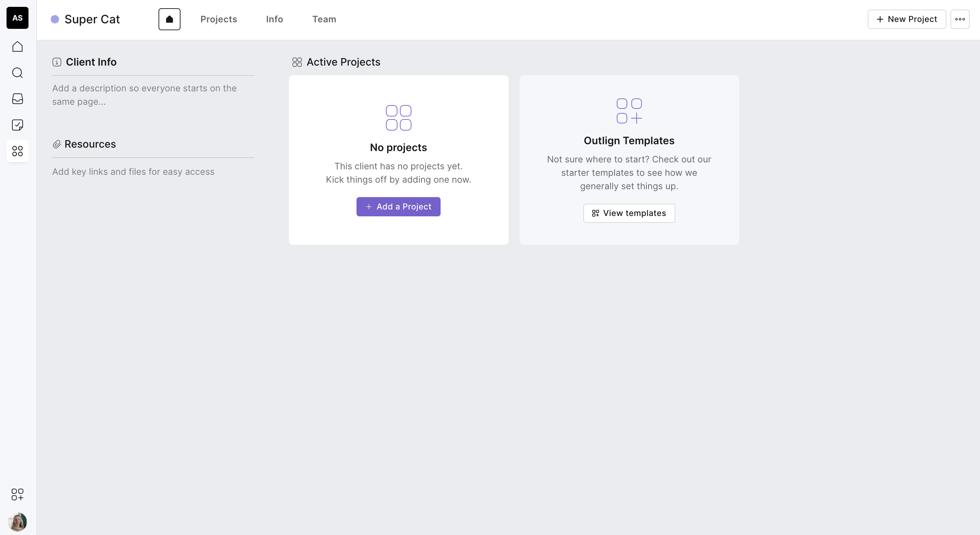The height and width of the screenshot is (535, 980).
Task: Click the AS workspace avatar
Action: 17,18
